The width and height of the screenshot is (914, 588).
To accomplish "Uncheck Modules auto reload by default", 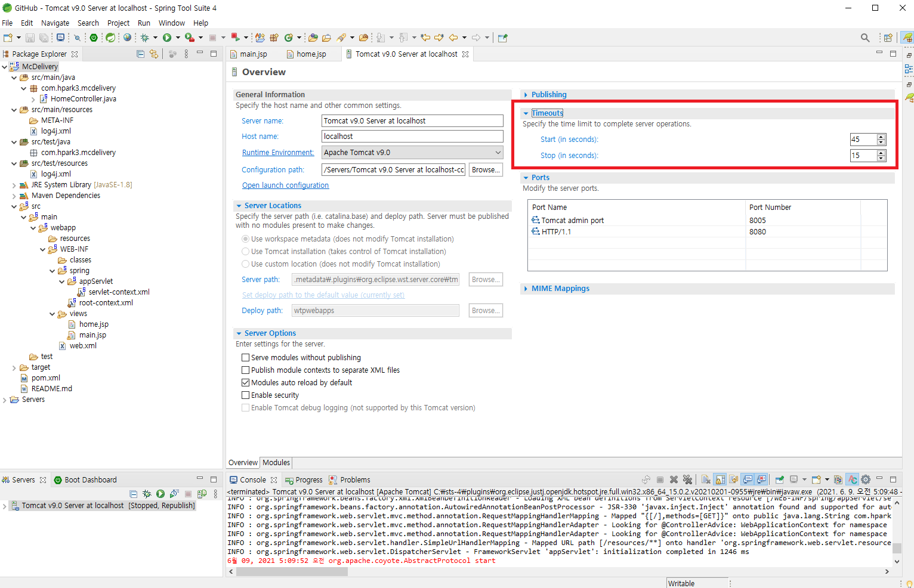I will [x=245, y=383].
